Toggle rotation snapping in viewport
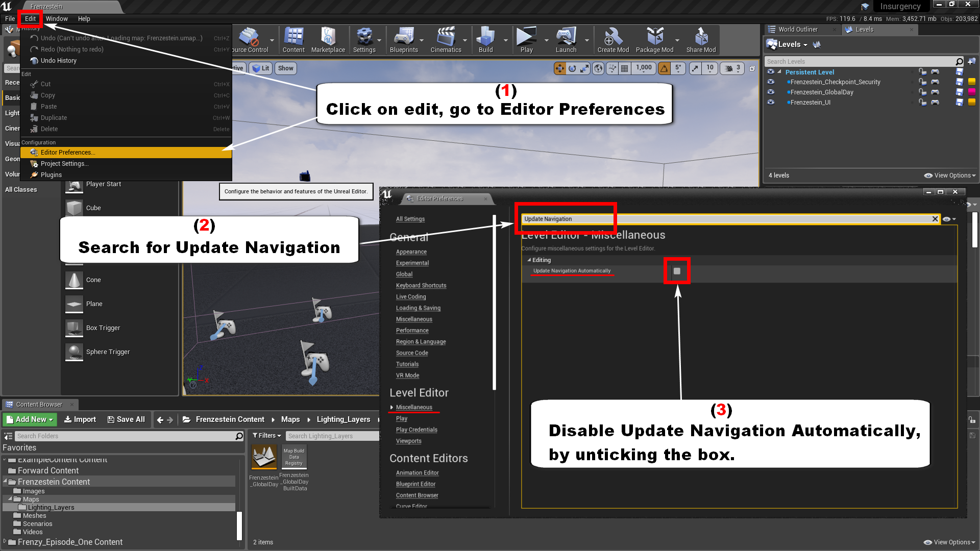This screenshot has height=551, width=980. click(x=665, y=68)
